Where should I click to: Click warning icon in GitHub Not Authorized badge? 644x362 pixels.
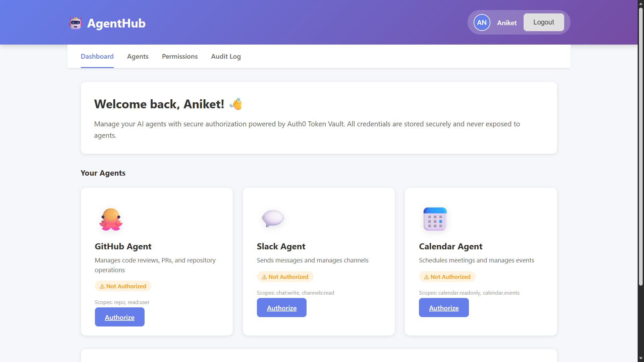[x=102, y=286]
